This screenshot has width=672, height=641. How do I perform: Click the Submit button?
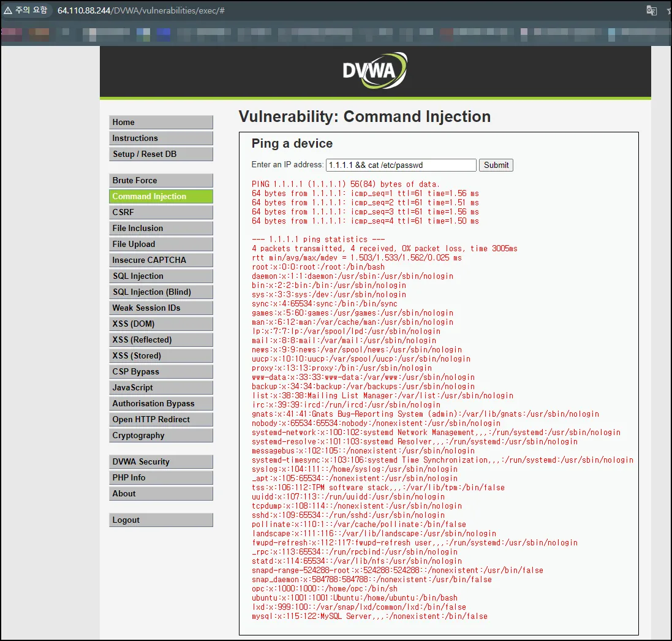tap(496, 165)
